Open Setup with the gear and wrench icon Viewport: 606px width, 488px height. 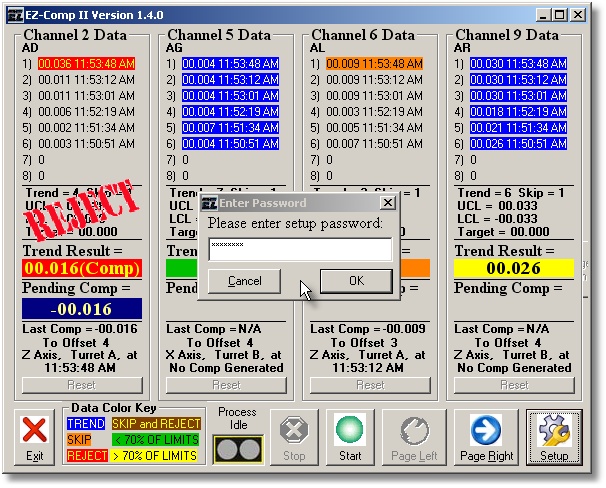554,437
